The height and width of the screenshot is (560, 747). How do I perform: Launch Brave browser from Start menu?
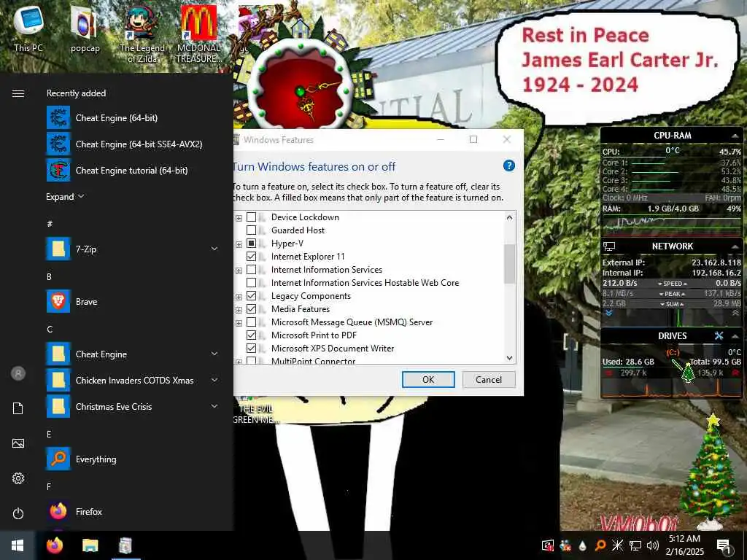click(133, 301)
